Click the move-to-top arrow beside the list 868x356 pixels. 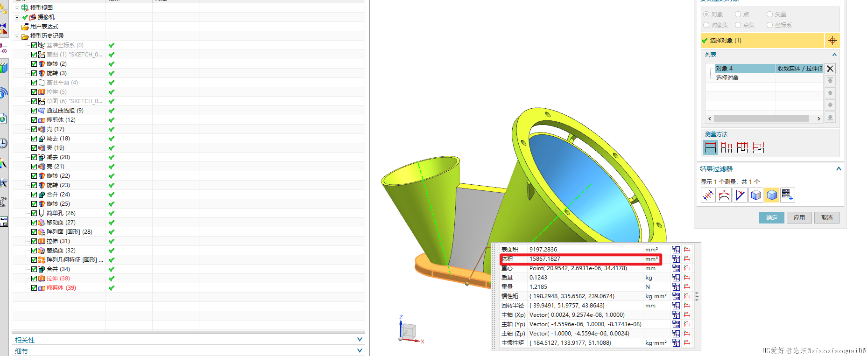830,81
